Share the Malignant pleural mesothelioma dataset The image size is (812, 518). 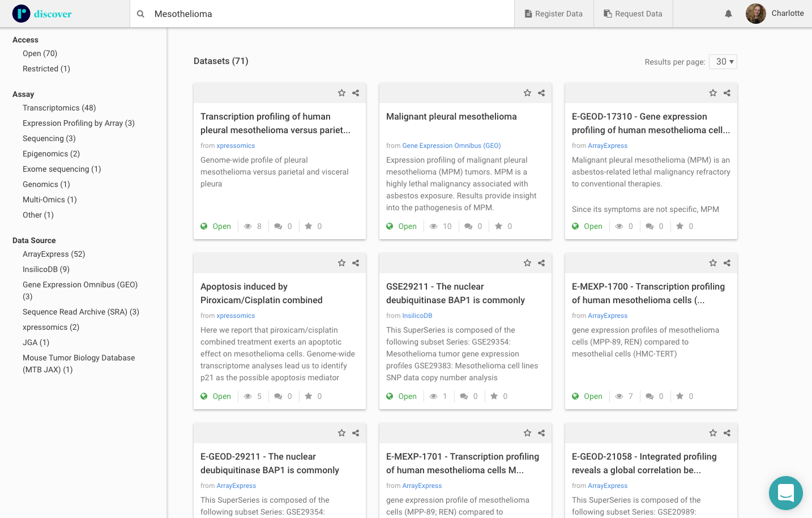pyautogui.click(x=541, y=93)
